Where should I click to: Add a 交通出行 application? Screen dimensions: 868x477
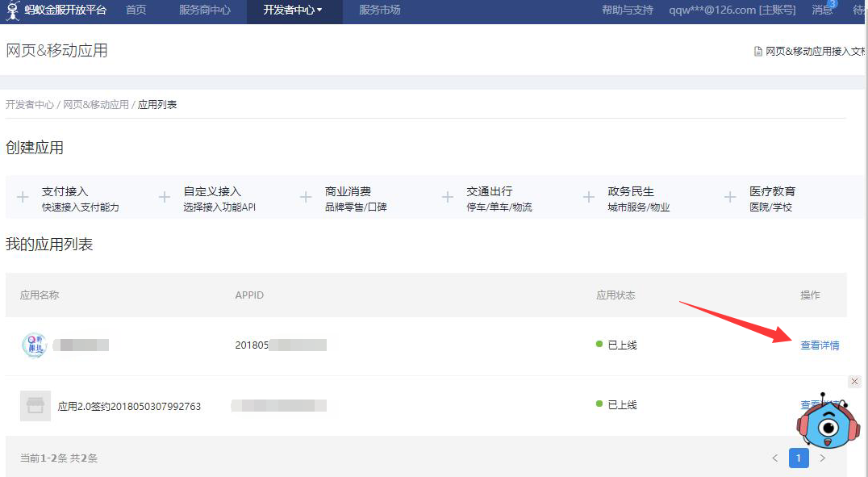point(448,198)
